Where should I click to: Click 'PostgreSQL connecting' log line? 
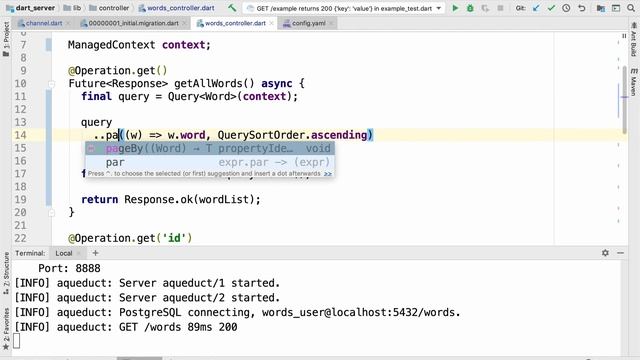(237, 312)
